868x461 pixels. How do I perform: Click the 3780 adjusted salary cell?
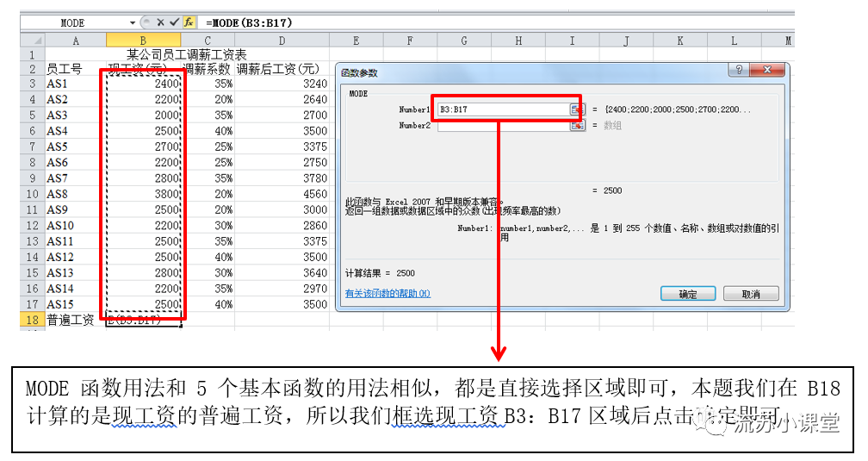[x=282, y=178]
